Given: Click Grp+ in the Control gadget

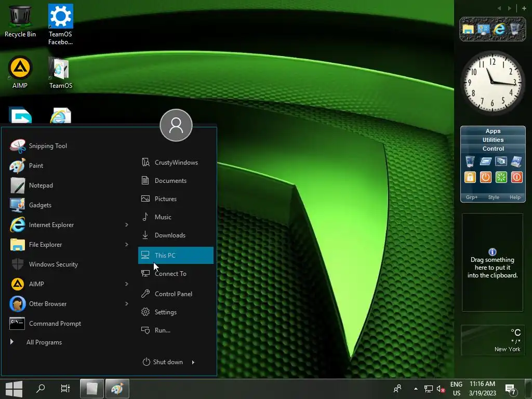Looking at the screenshot, I should coord(472,197).
